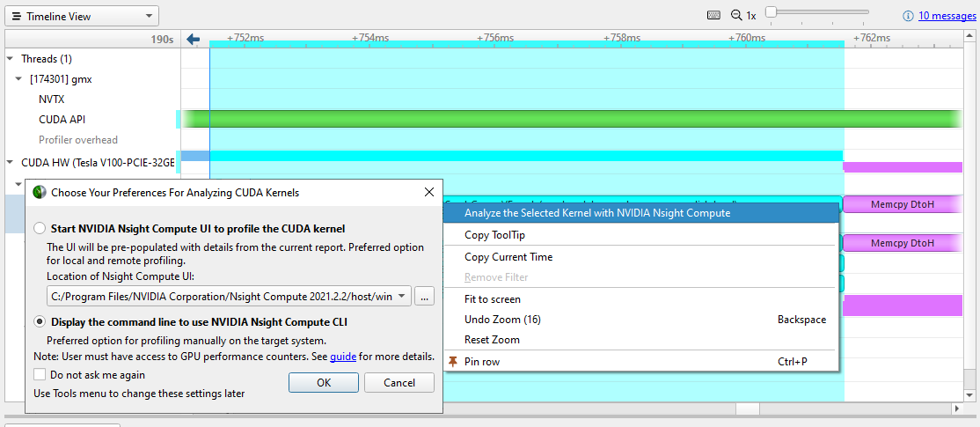980x427 pixels.
Task: Choose Pin row from context menu
Action: tap(640, 361)
